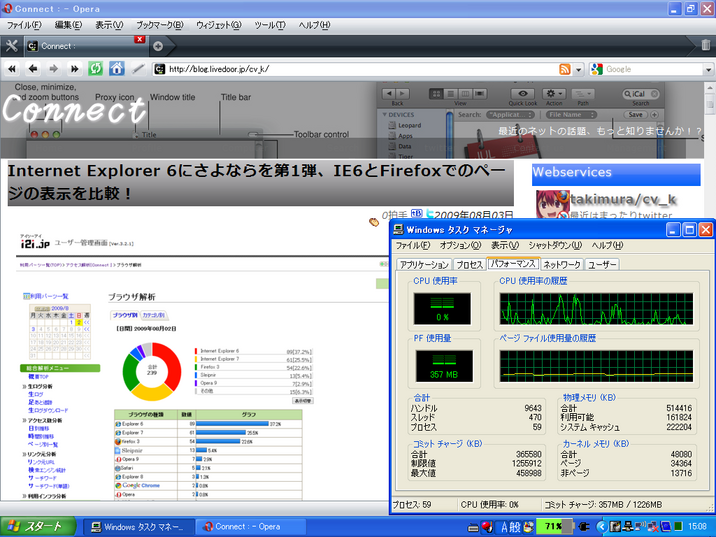716x537 pixels.
Task: Open the Opera panels wrench icon
Action: pos(11,46)
